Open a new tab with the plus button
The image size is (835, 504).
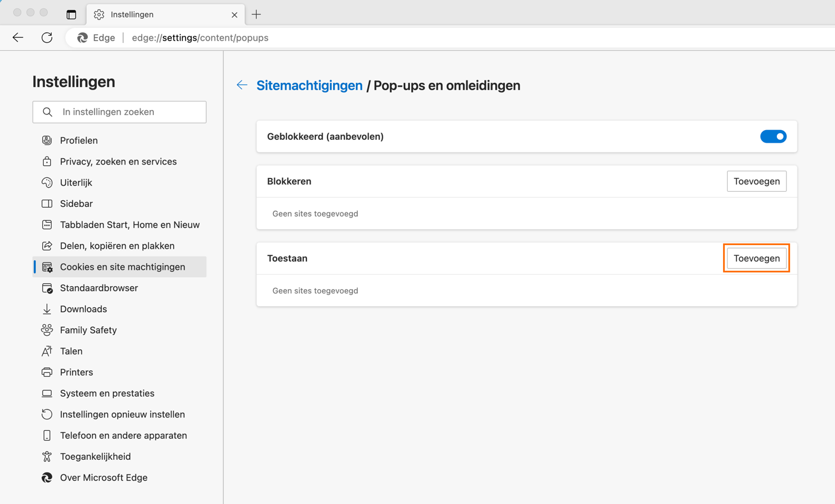click(x=256, y=14)
